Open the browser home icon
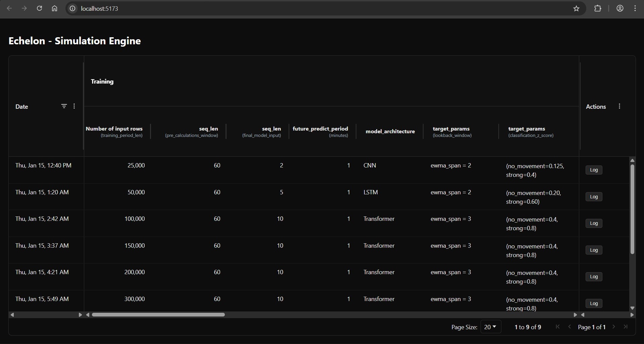Screen dimensions: 644x344 point(54,8)
